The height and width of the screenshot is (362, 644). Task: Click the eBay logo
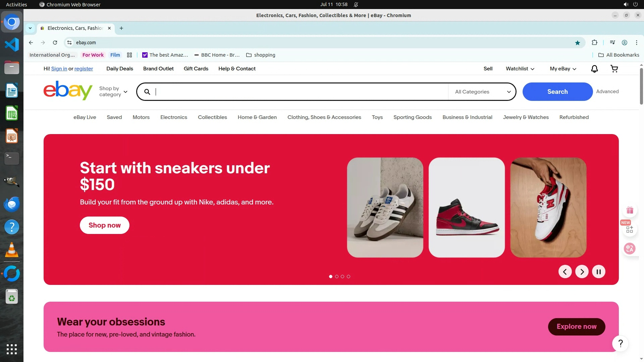click(x=68, y=90)
